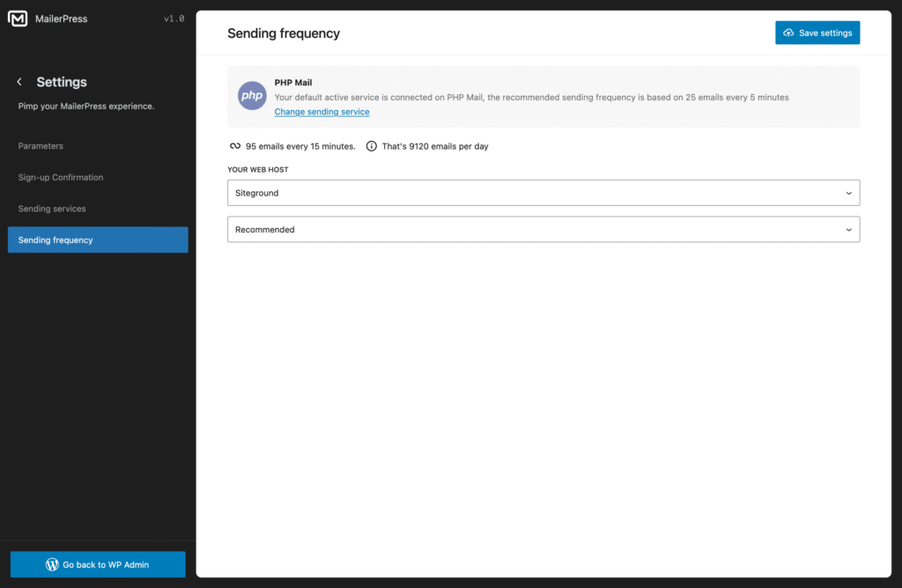Screen dimensions: 902x588
Task: Click the PHP Mail notice banner
Action: point(543,95)
